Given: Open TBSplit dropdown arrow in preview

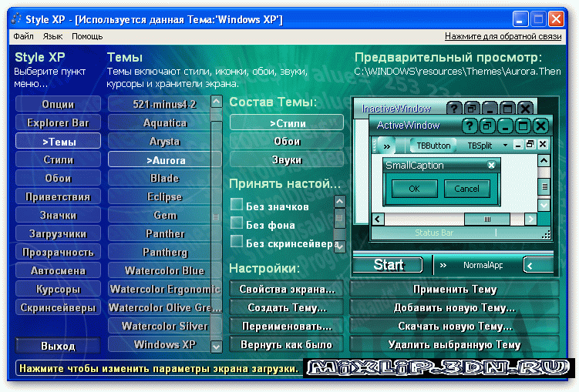Looking at the screenshot, I should (x=505, y=146).
